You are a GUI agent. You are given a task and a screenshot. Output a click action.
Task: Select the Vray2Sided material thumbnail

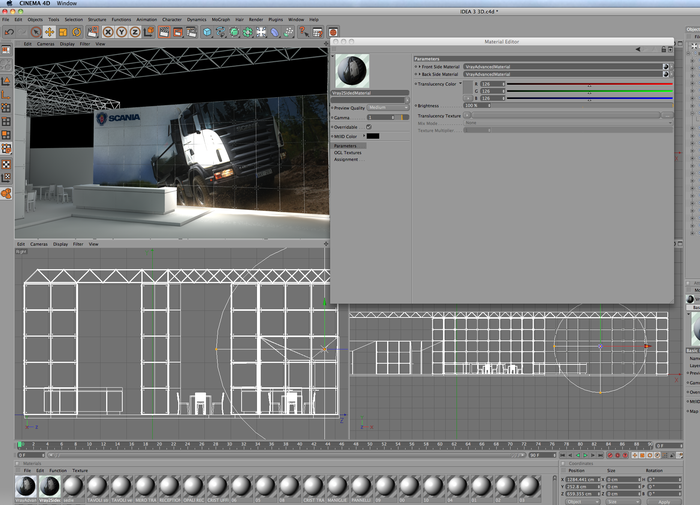coord(50,486)
